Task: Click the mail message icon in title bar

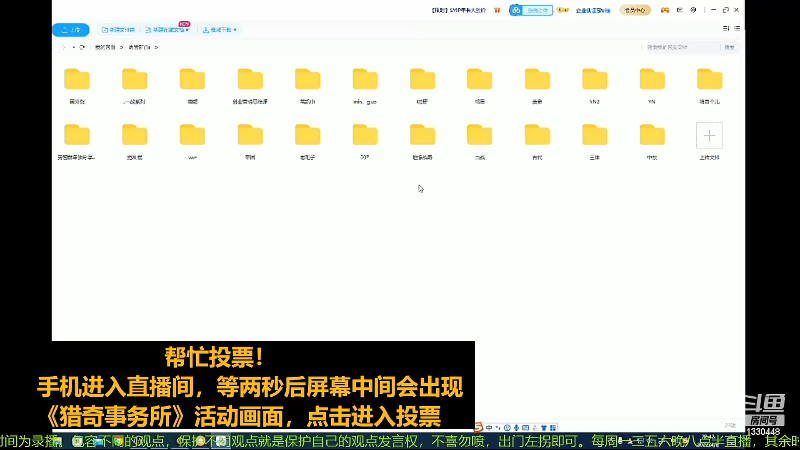Action: (x=680, y=10)
